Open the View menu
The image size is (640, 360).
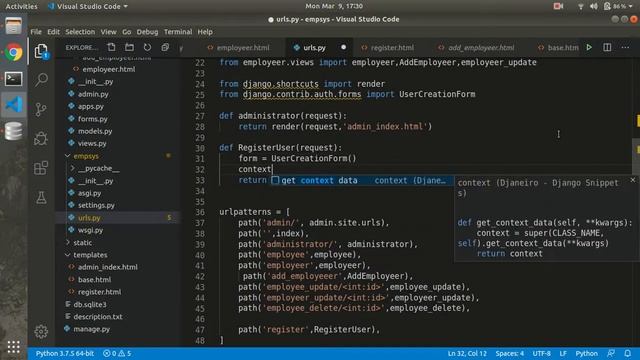(109, 32)
